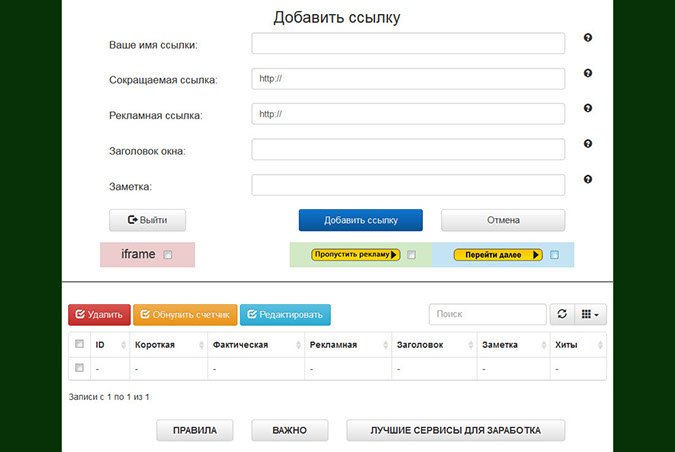Tick the checkbox next to "Пропустить рекламу"
This screenshot has height=452, width=675.
click(411, 255)
